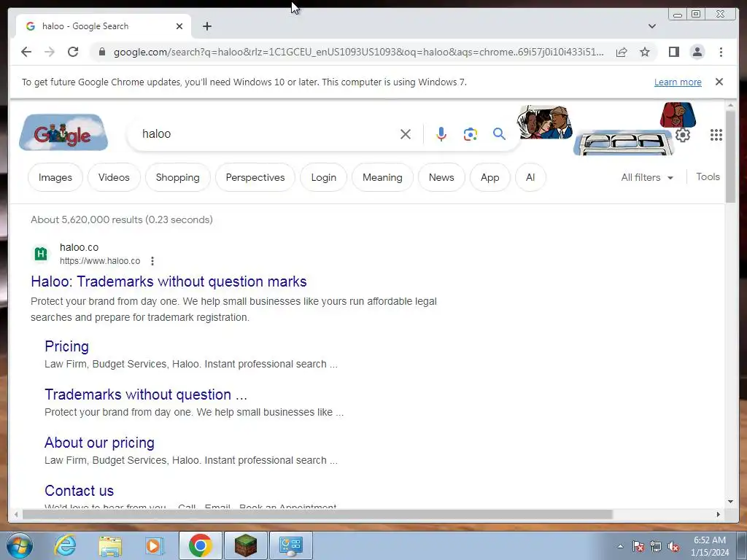This screenshot has width=747, height=560.
Task: Select the Meaning filter chip
Action: click(x=382, y=178)
